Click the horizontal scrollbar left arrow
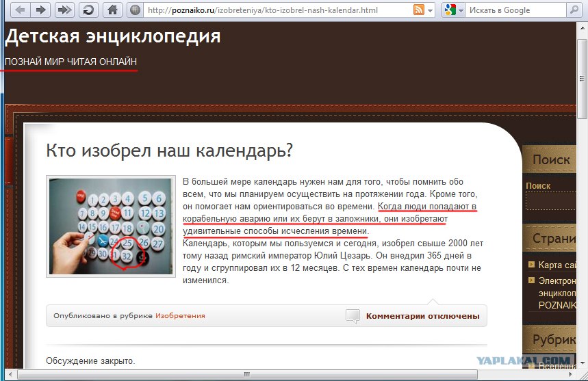588x381 pixels. pyautogui.click(x=10, y=374)
